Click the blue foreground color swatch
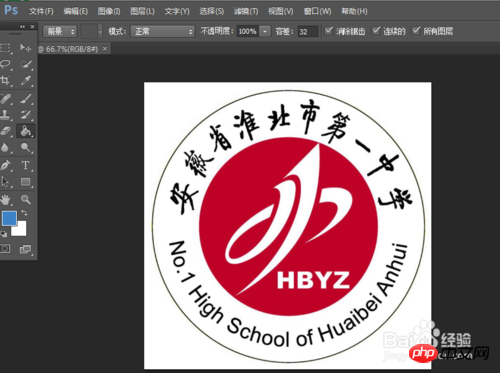500x373 pixels. point(9,218)
